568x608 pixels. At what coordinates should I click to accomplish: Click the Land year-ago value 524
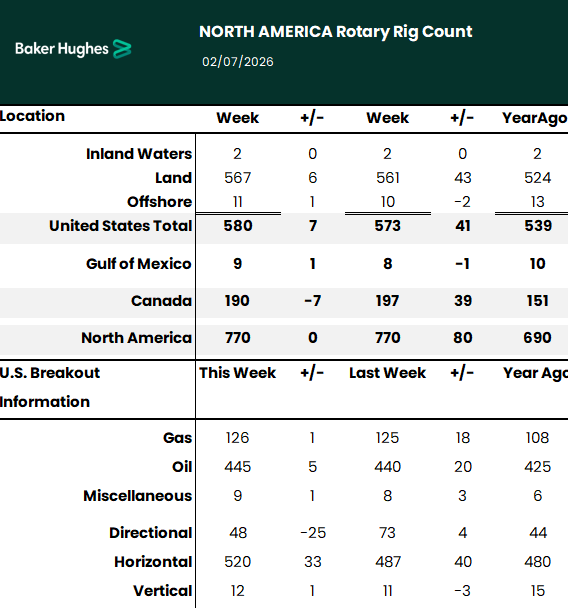537,178
